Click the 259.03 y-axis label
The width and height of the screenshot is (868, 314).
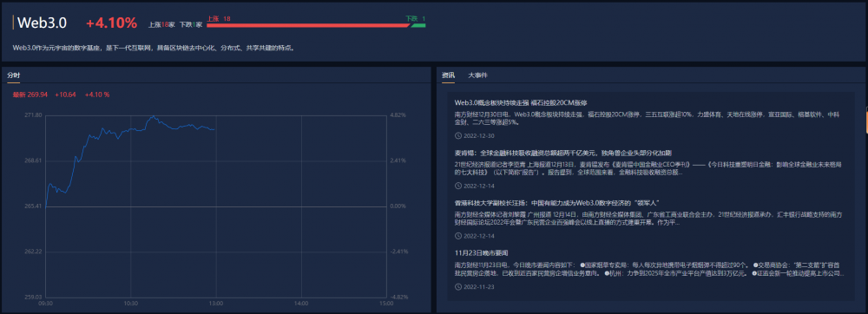click(33, 297)
